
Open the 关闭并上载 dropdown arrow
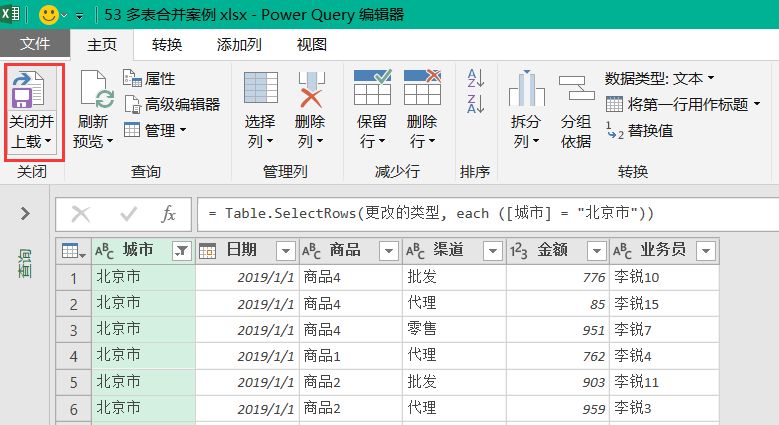(48, 141)
